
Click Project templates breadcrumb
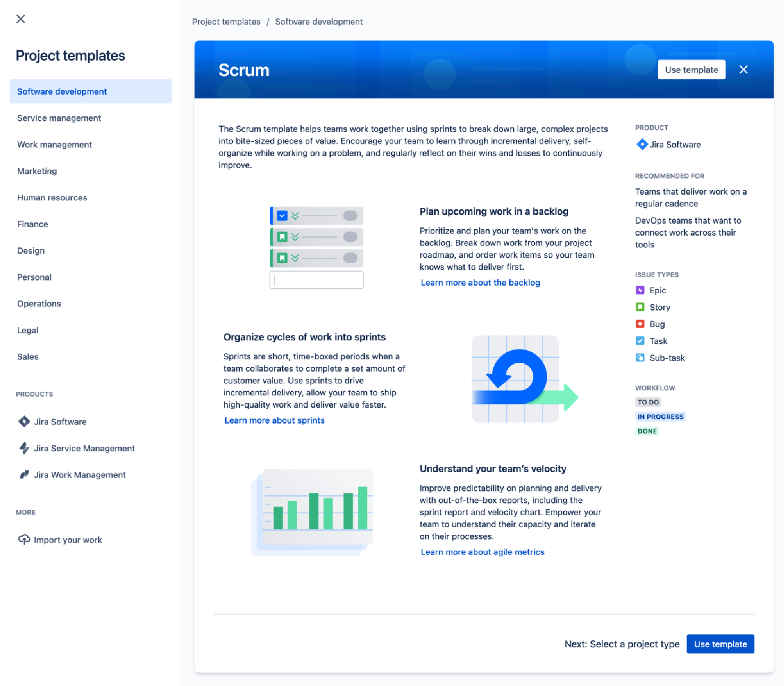[x=226, y=22]
